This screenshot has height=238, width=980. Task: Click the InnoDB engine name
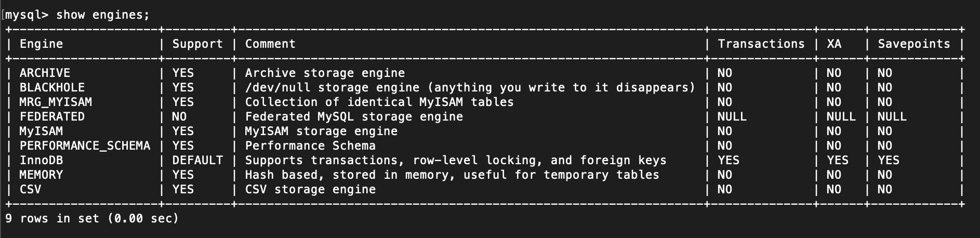coord(41,161)
